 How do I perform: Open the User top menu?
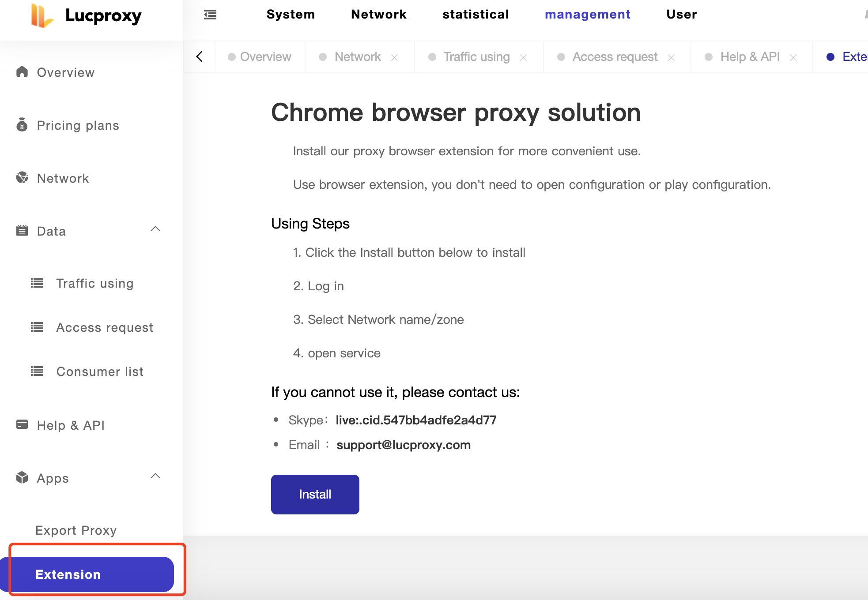tap(682, 15)
